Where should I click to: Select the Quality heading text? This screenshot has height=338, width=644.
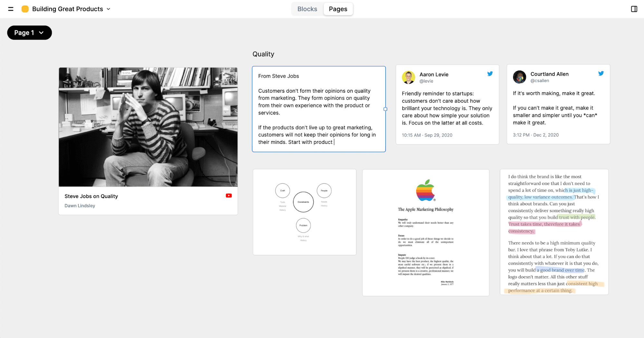pos(263,54)
